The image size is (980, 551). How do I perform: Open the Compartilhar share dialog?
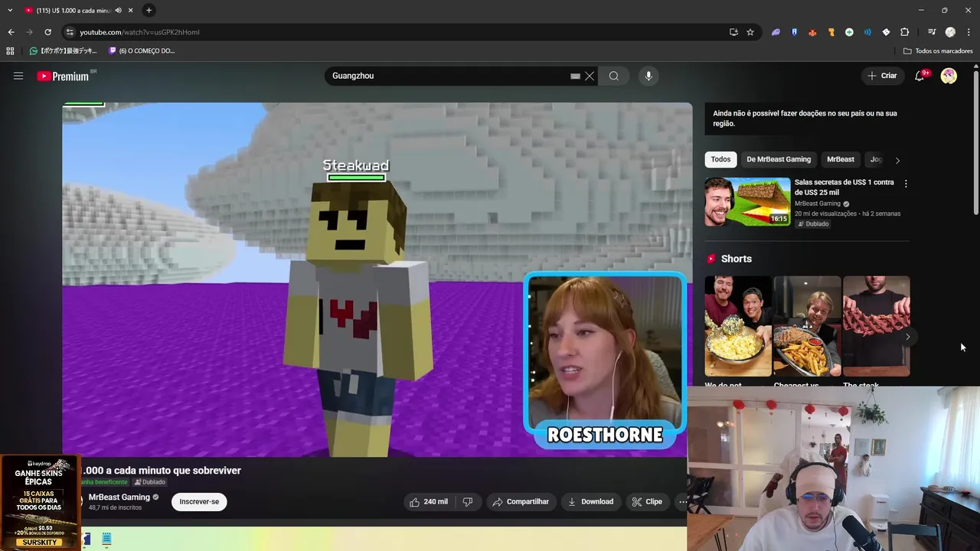point(521,502)
